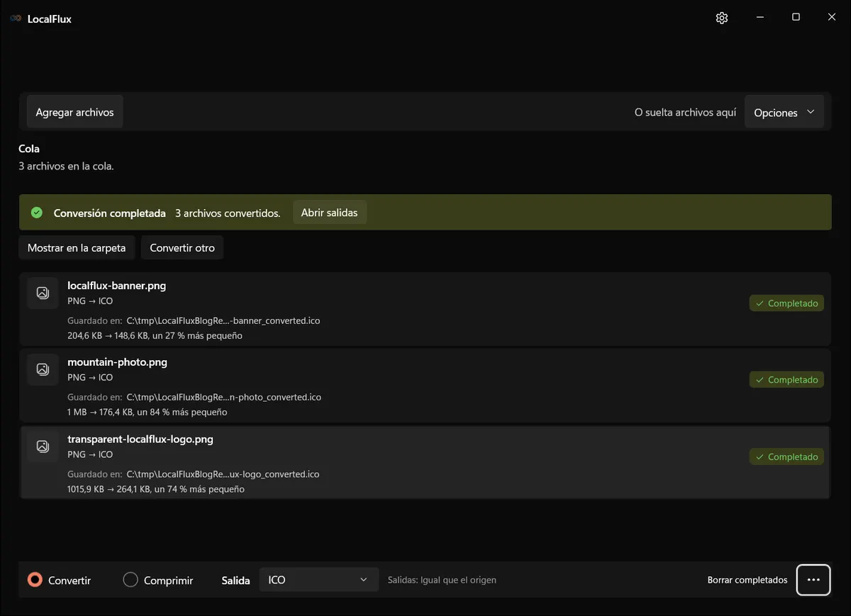This screenshot has width=851, height=616.
Task: Maximize the LocalFlux window
Action: click(x=796, y=18)
